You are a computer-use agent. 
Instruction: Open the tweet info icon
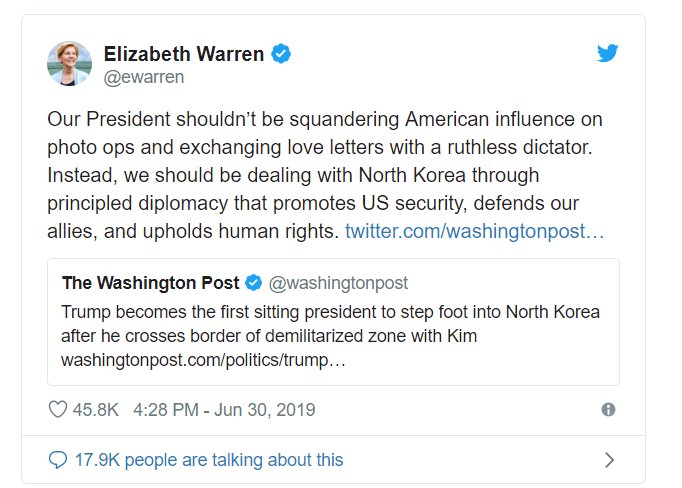click(x=608, y=410)
